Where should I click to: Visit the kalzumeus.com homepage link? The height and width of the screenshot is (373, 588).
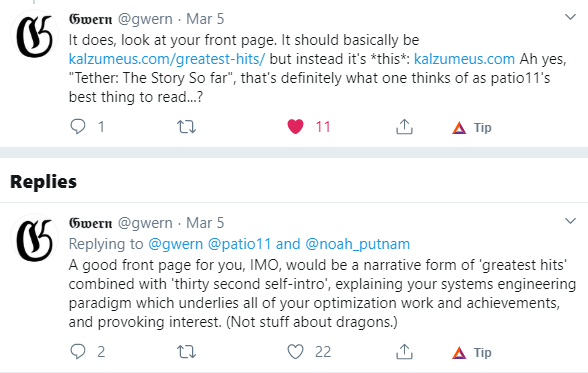click(x=464, y=59)
